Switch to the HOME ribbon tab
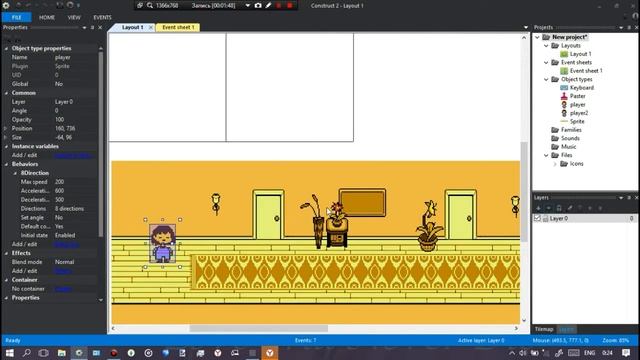The height and width of the screenshot is (360, 640). click(47, 18)
